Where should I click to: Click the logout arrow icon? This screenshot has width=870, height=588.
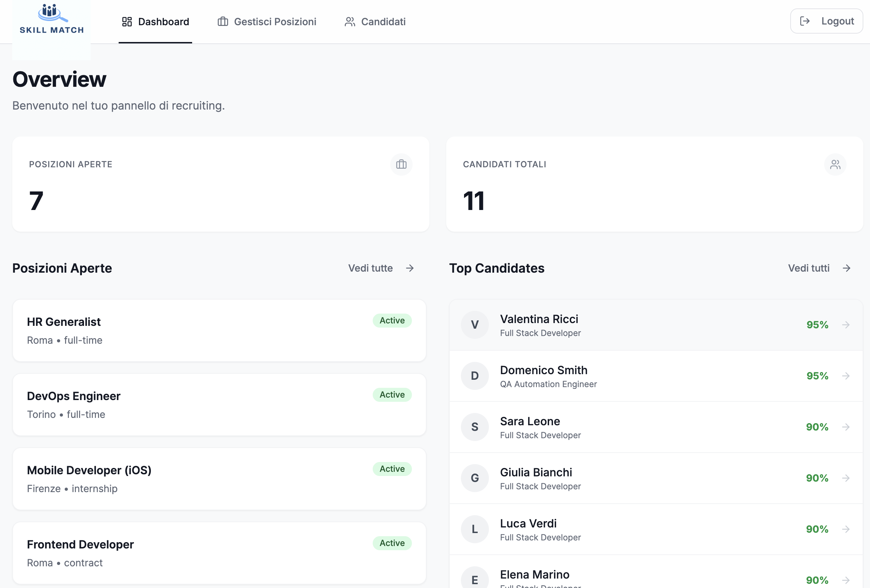[805, 21]
